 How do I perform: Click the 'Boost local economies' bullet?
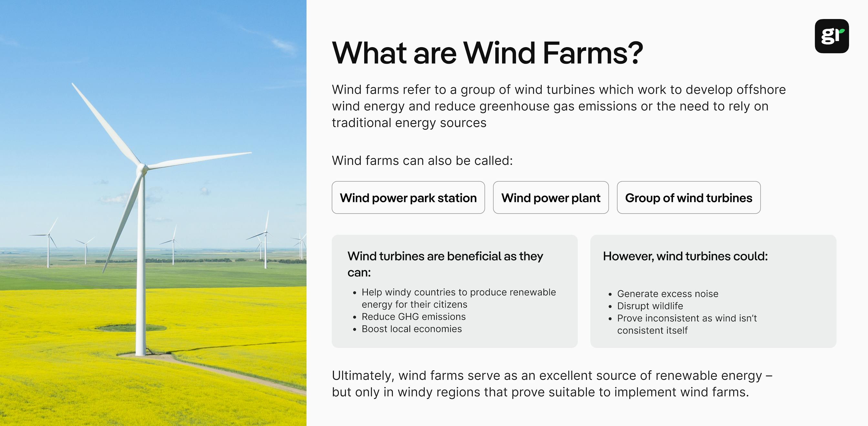pos(411,329)
